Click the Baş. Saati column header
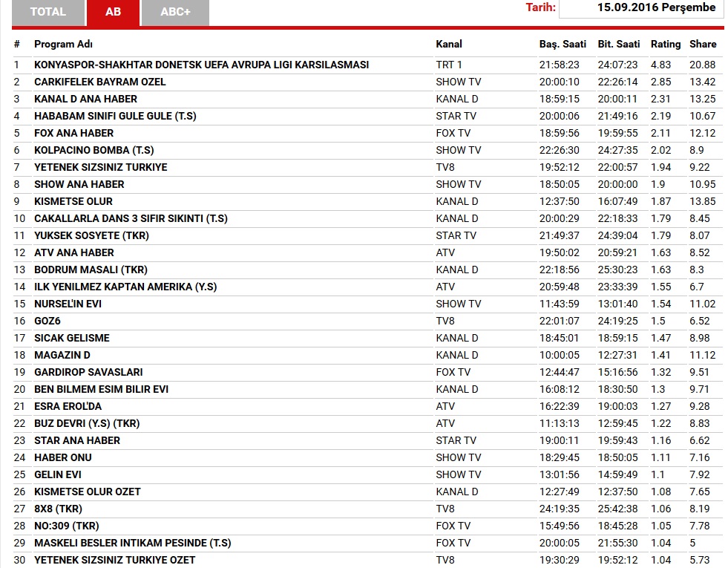This screenshot has height=568, width=728. (x=563, y=45)
